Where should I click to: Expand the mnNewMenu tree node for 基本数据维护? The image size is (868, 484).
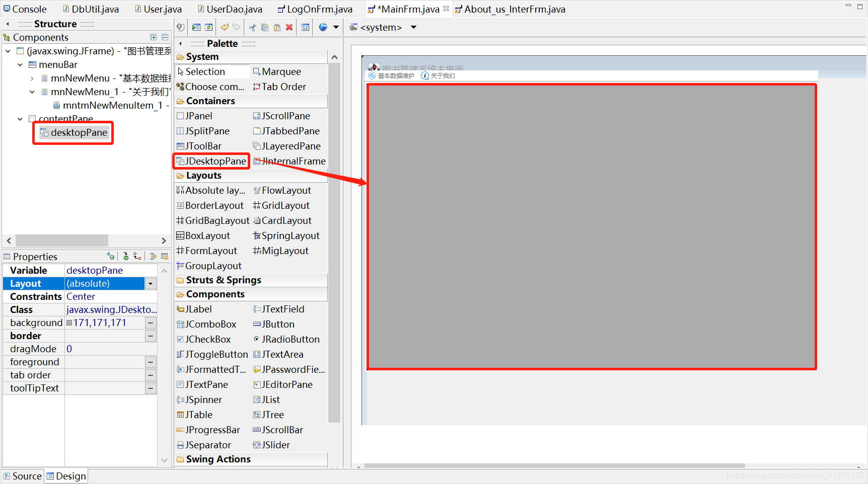click(x=32, y=78)
